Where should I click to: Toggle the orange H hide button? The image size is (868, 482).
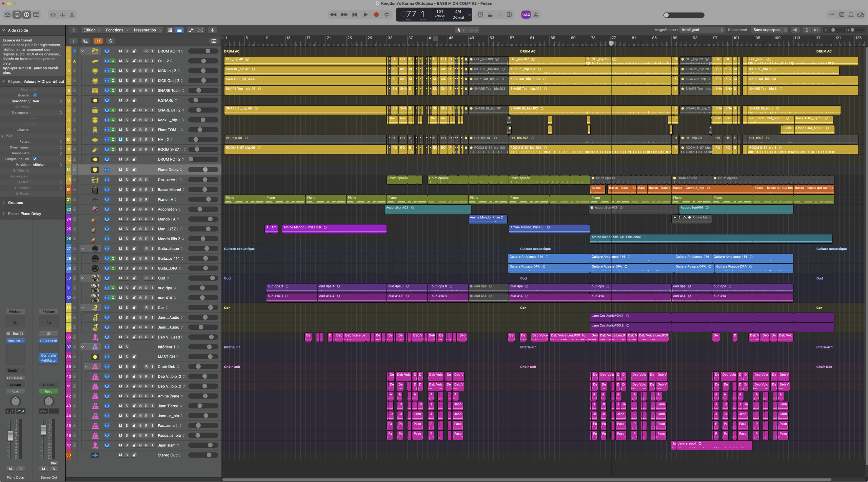[x=98, y=41]
